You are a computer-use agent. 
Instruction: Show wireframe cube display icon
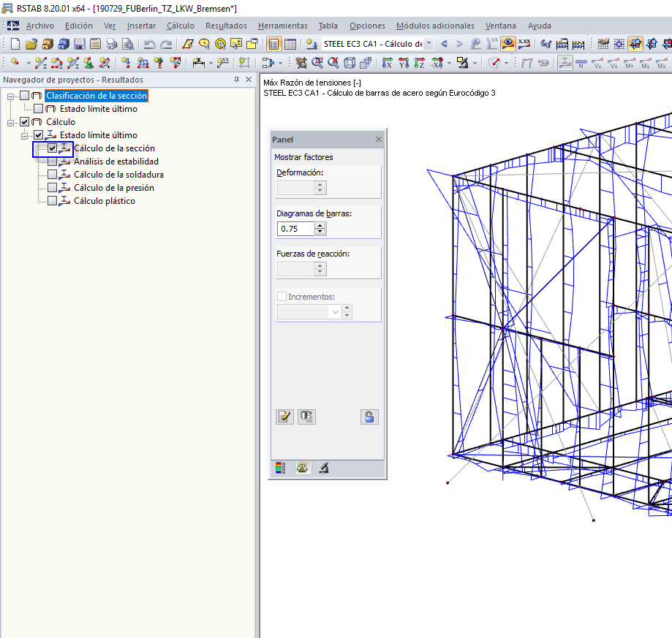pyautogui.click(x=350, y=64)
